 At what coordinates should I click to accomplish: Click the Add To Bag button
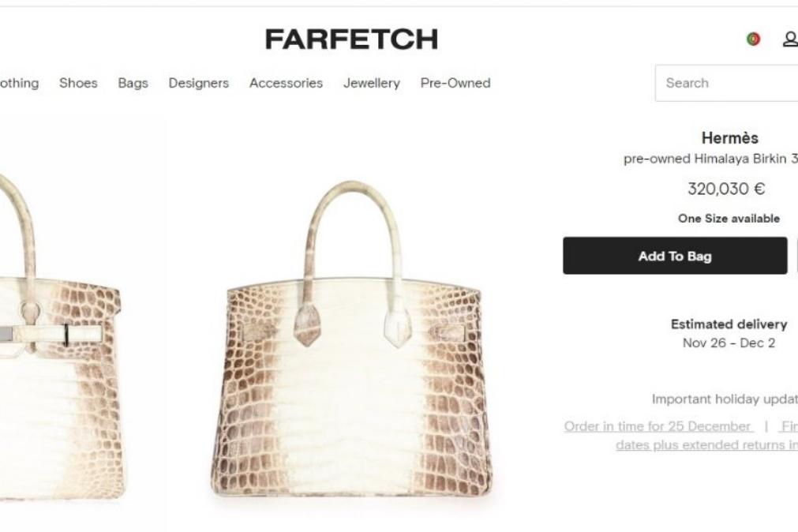(x=675, y=256)
